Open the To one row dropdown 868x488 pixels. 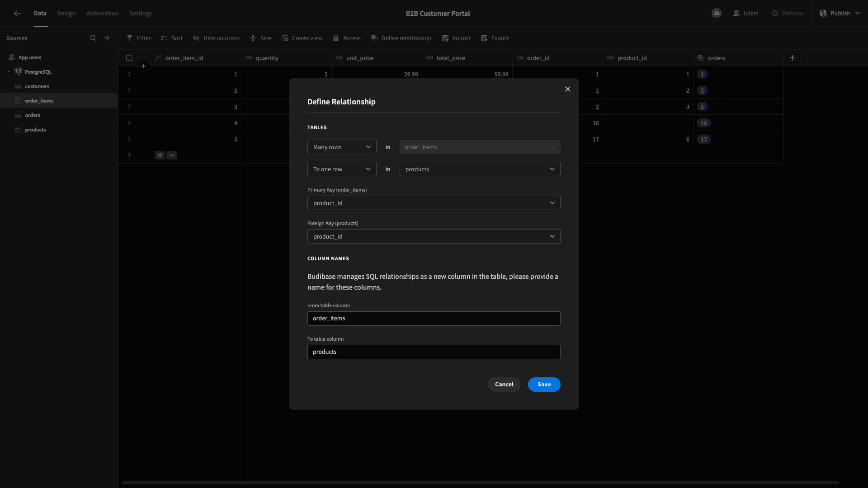[x=342, y=169]
